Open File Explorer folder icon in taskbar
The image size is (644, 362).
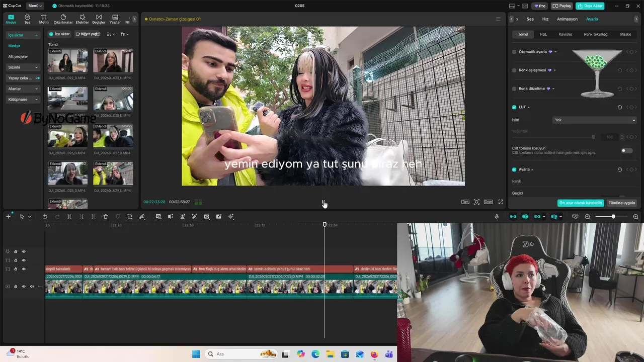tap(330, 354)
